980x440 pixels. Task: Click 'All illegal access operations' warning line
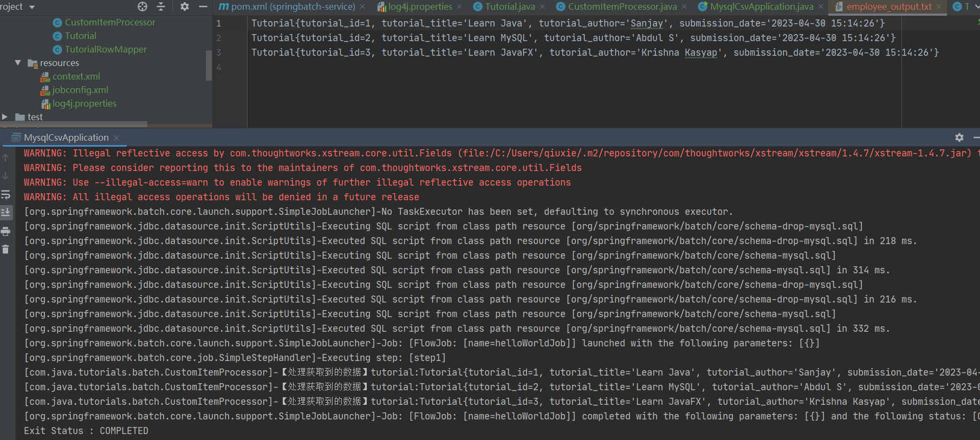(x=222, y=197)
